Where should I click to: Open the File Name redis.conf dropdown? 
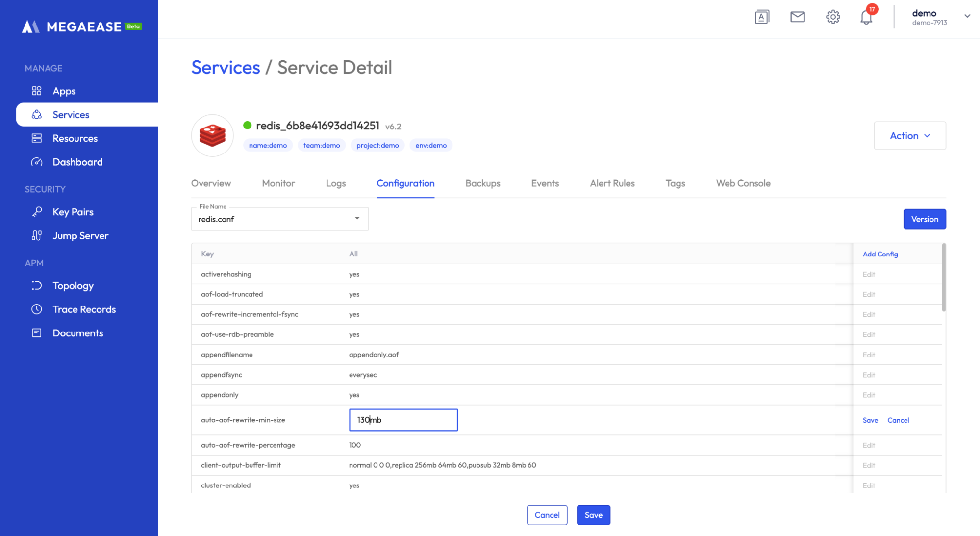(279, 219)
